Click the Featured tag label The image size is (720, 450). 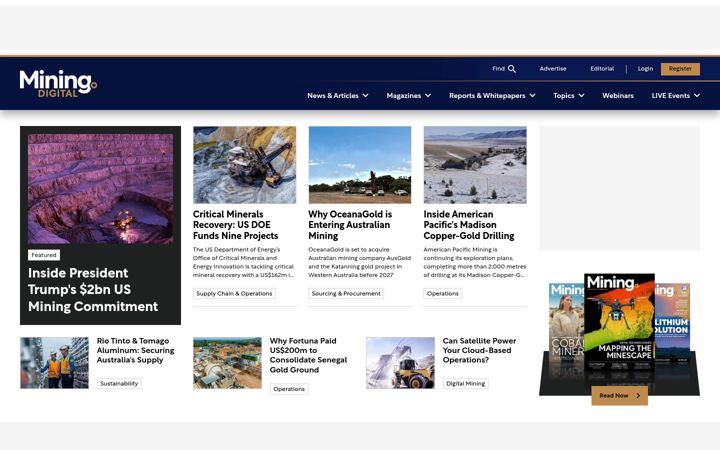click(44, 255)
